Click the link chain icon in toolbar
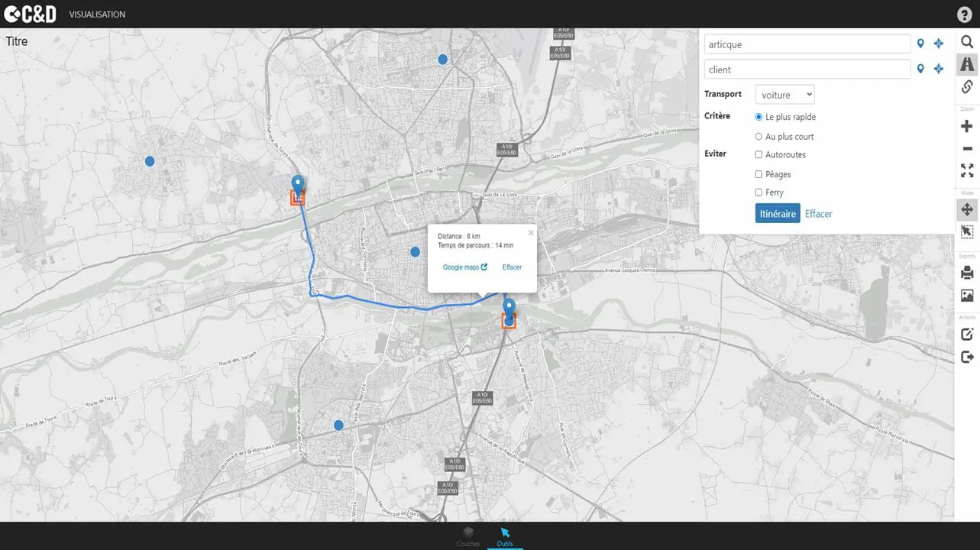The image size is (980, 550). 967,86
